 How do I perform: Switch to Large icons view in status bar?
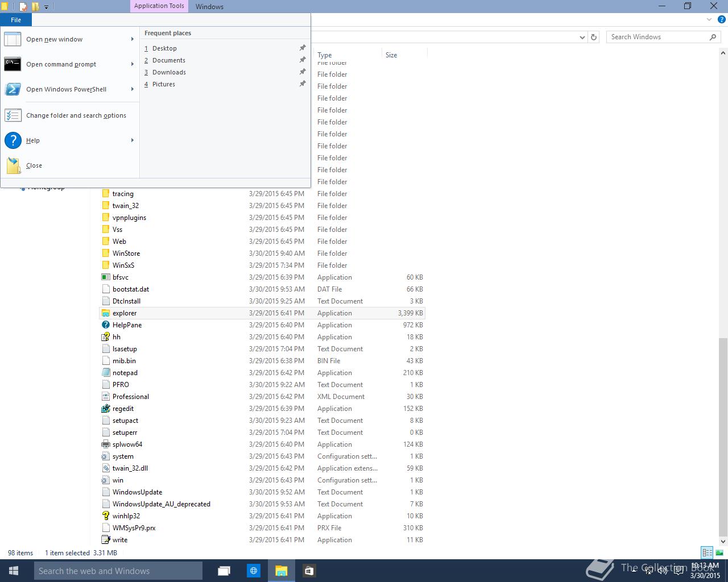719,552
